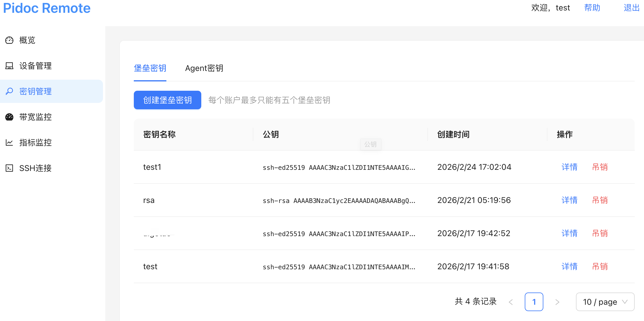Open 设备管理 device management
Image resolution: width=644 pixels, height=321 pixels.
coord(35,66)
